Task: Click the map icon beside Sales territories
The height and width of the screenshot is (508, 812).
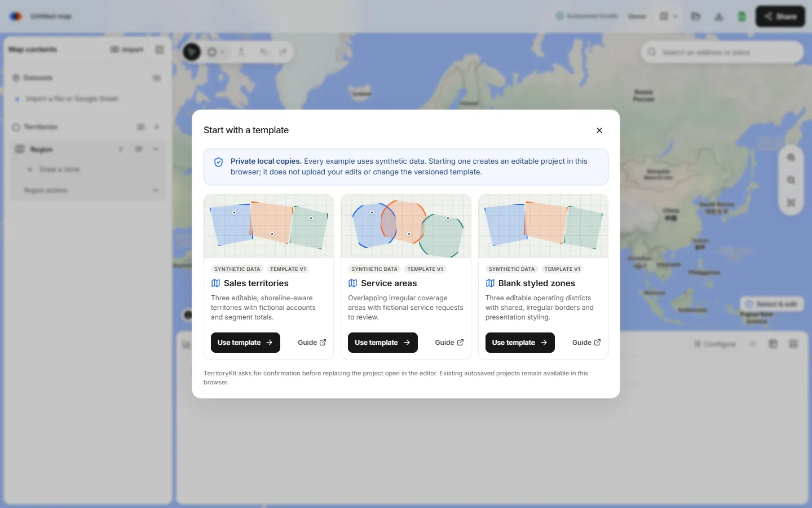Action: click(215, 283)
